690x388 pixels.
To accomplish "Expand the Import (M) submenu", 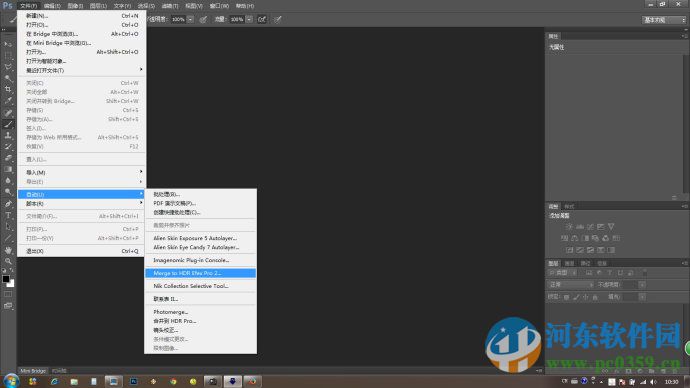I will (81, 172).
